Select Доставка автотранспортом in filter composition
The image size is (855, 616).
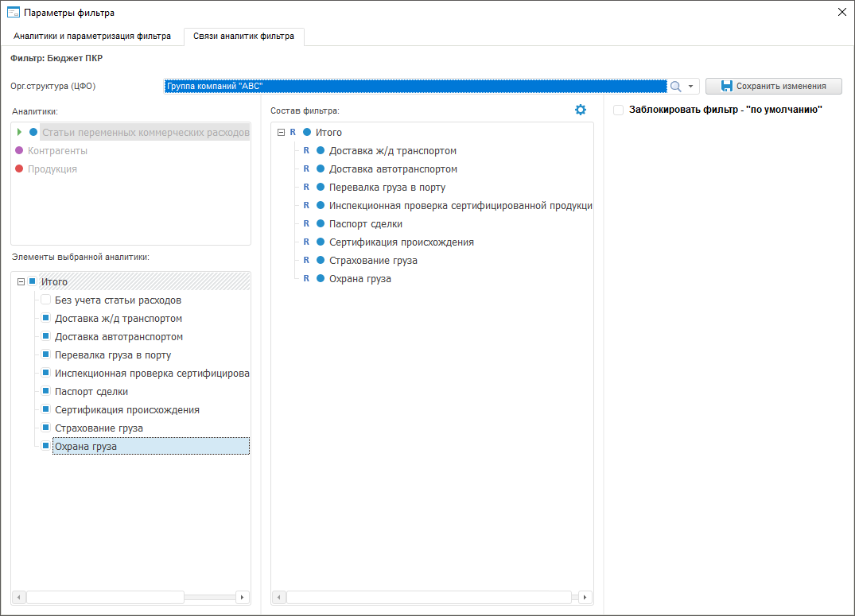pos(393,169)
